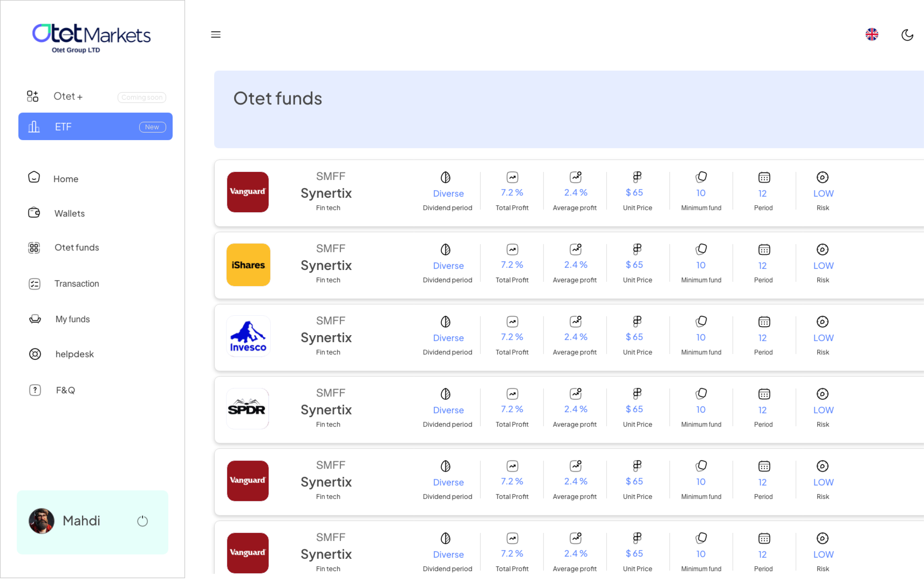Open the Transaction page
924x582 pixels.
76,283
